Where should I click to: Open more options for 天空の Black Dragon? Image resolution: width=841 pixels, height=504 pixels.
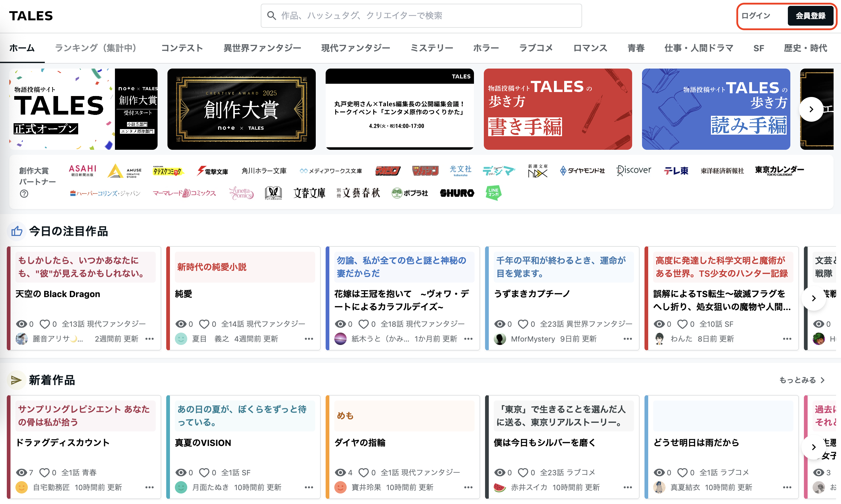(x=150, y=339)
